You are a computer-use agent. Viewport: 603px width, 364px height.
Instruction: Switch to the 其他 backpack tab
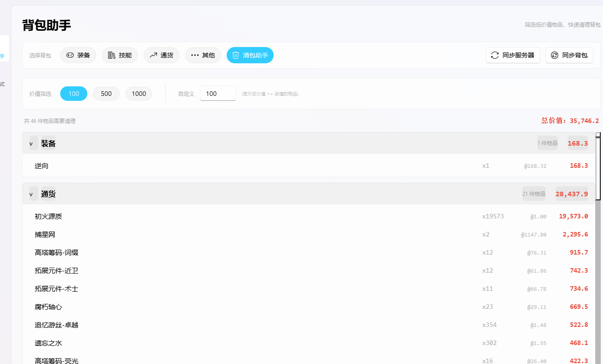pyautogui.click(x=203, y=55)
